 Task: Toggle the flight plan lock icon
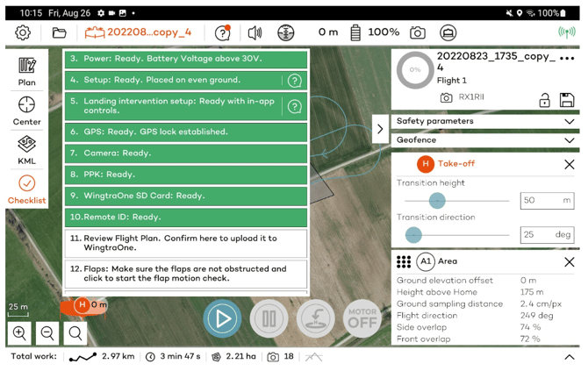pyautogui.click(x=544, y=100)
